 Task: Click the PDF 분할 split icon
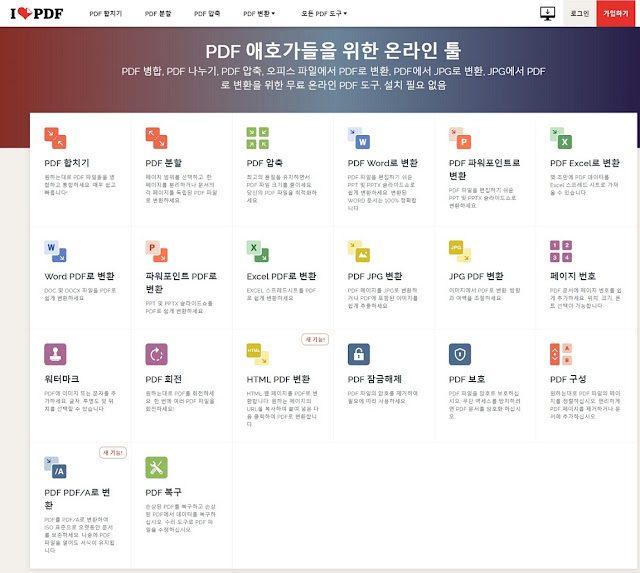[x=156, y=138]
